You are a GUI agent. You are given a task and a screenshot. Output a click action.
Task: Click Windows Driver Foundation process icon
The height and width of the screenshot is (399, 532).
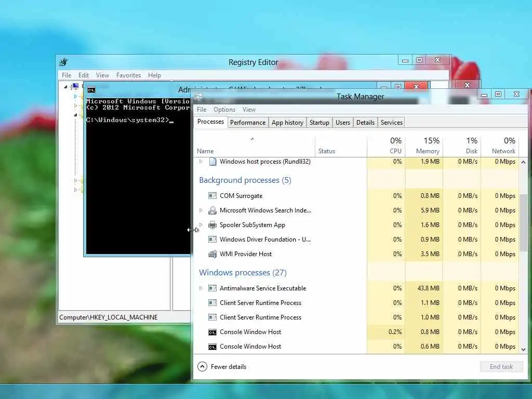click(x=212, y=239)
